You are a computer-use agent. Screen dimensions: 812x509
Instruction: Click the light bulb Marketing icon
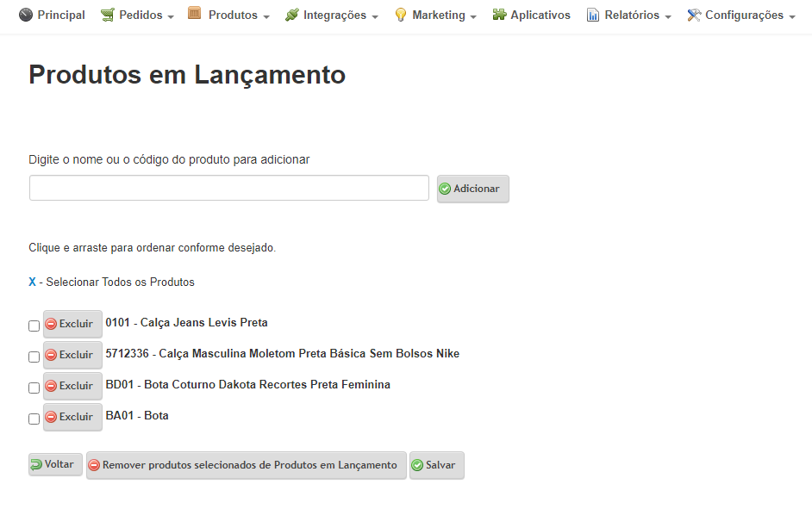click(400, 15)
